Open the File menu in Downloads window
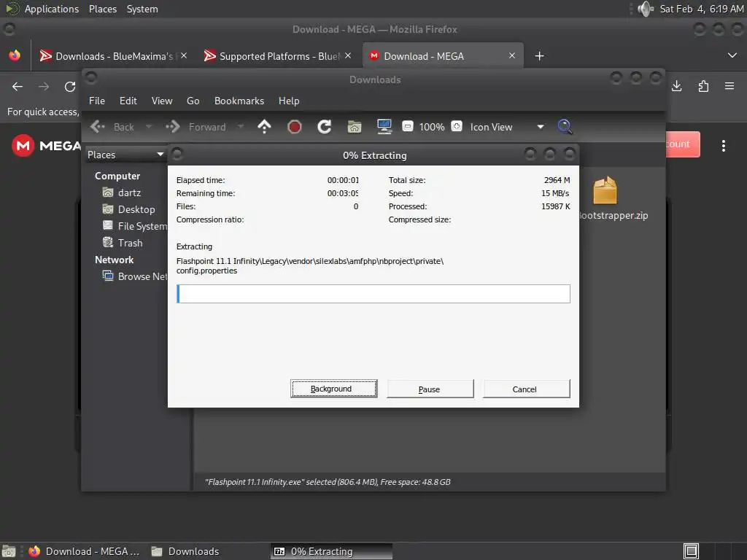747x560 pixels. (x=97, y=101)
